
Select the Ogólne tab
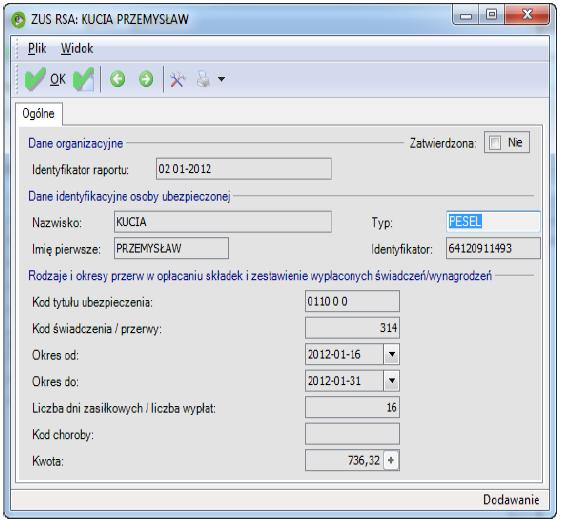pos(39,114)
